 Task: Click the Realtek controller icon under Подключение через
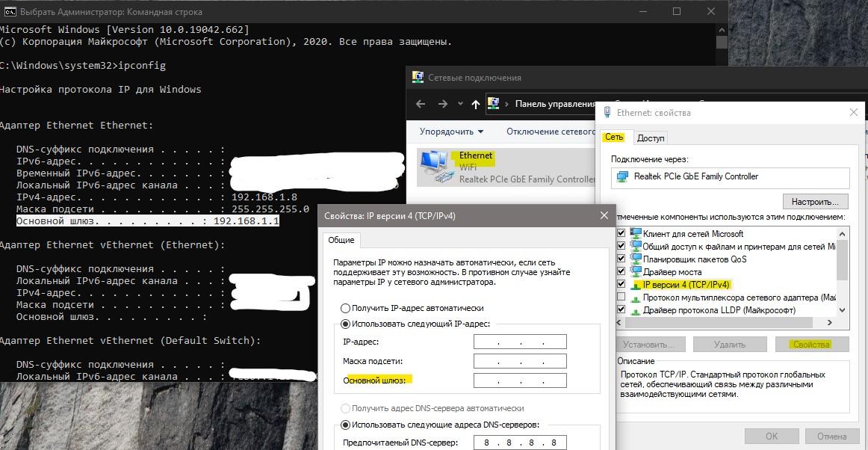[623, 176]
